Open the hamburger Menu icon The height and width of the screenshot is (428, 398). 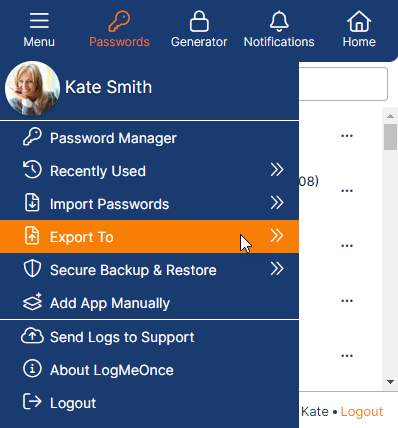(x=39, y=21)
